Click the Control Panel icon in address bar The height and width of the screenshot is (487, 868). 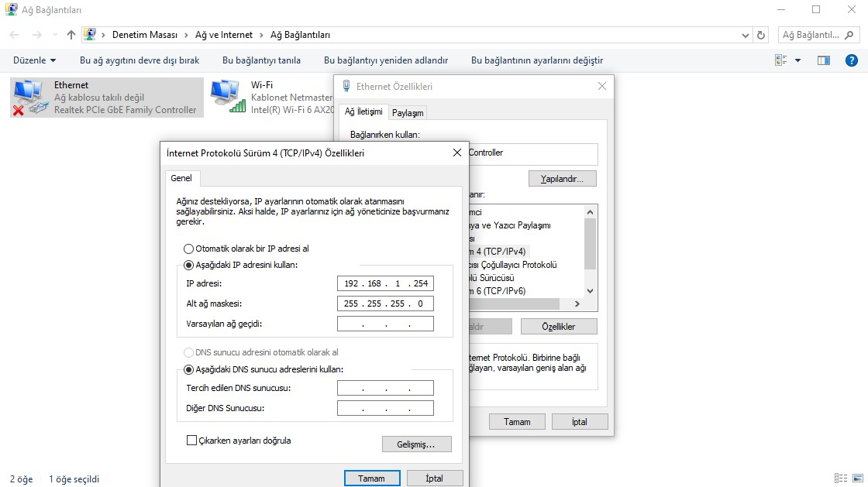point(90,34)
